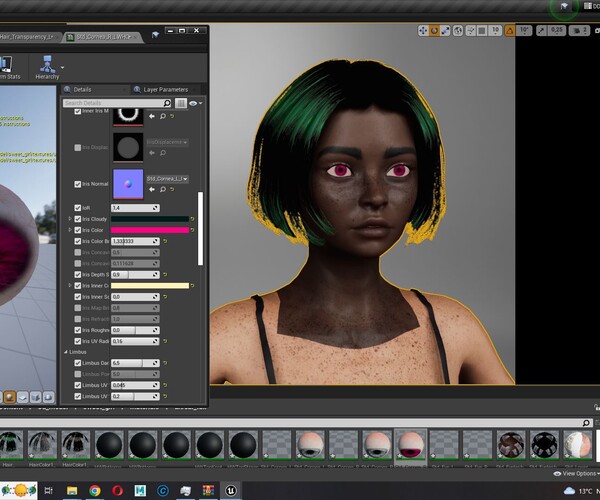The image size is (600, 500).
Task: Open the dark Iris Cloudy color swatch
Action: [150, 219]
